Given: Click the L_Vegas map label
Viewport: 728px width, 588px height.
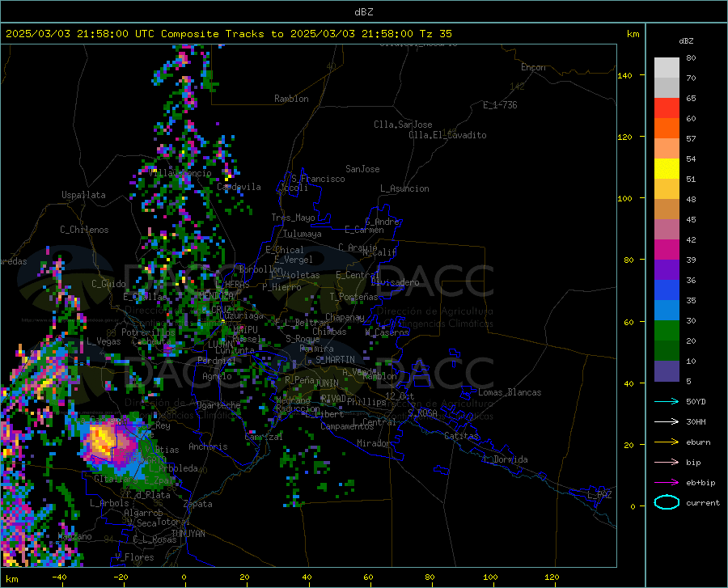Looking at the screenshot, I should point(104,341).
